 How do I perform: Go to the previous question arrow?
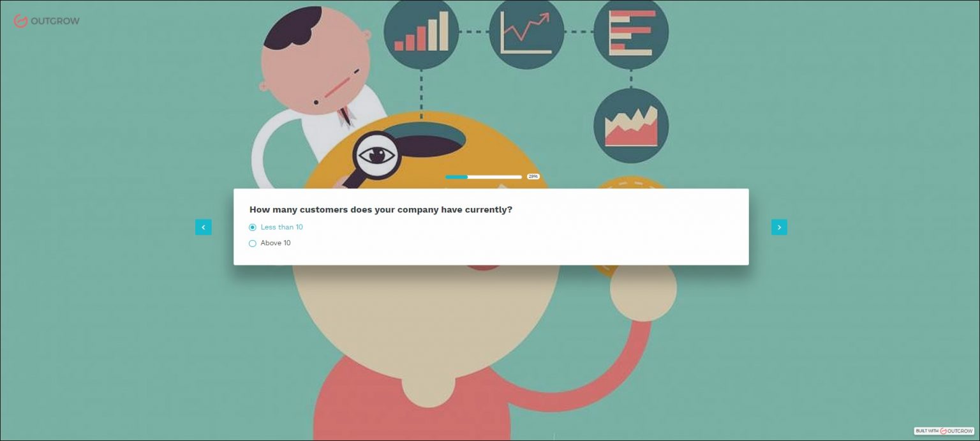coord(204,227)
